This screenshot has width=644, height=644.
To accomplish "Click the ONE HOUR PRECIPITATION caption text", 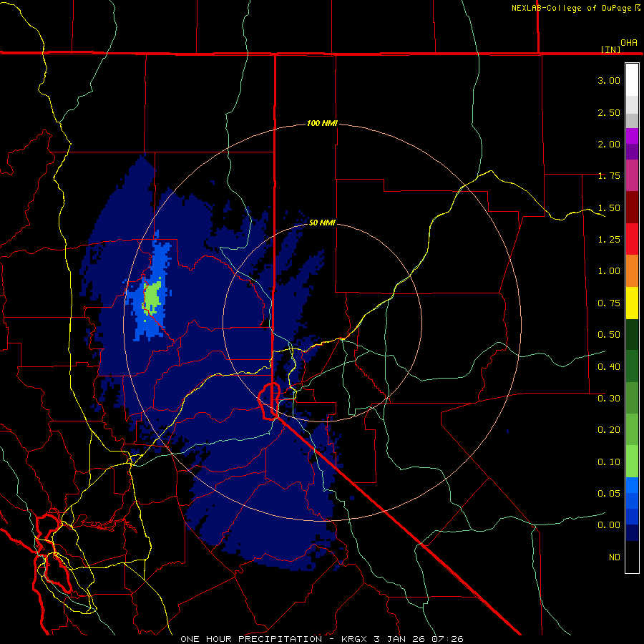I will (x=251, y=639).
